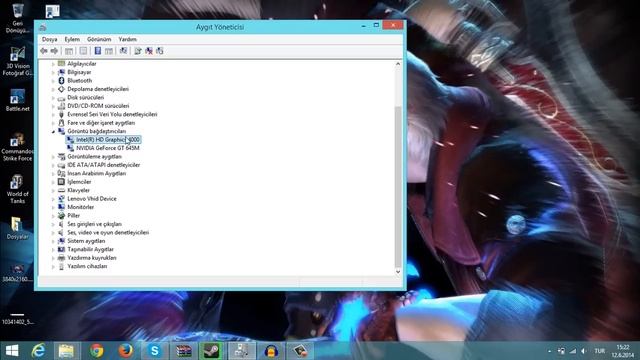Select Yazdırma kuyrukları category
Viewport: 640px width, 360px height.
point(92,258)
